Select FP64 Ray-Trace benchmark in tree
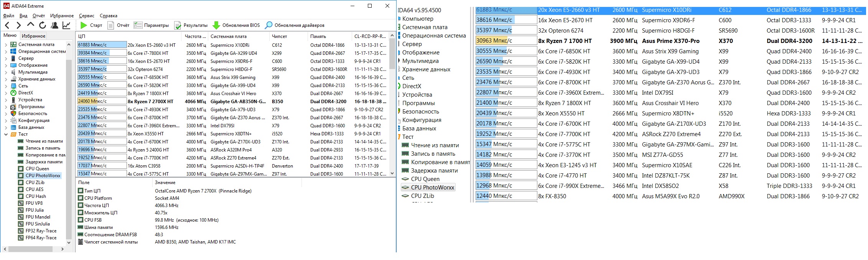868x260 pixels. (41, 238)
